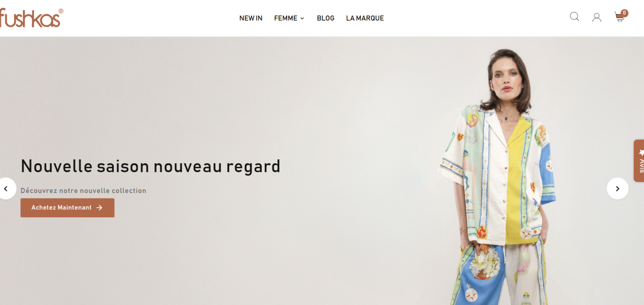Click Découvrez notre nouvelle collection text

pos(83,191)
